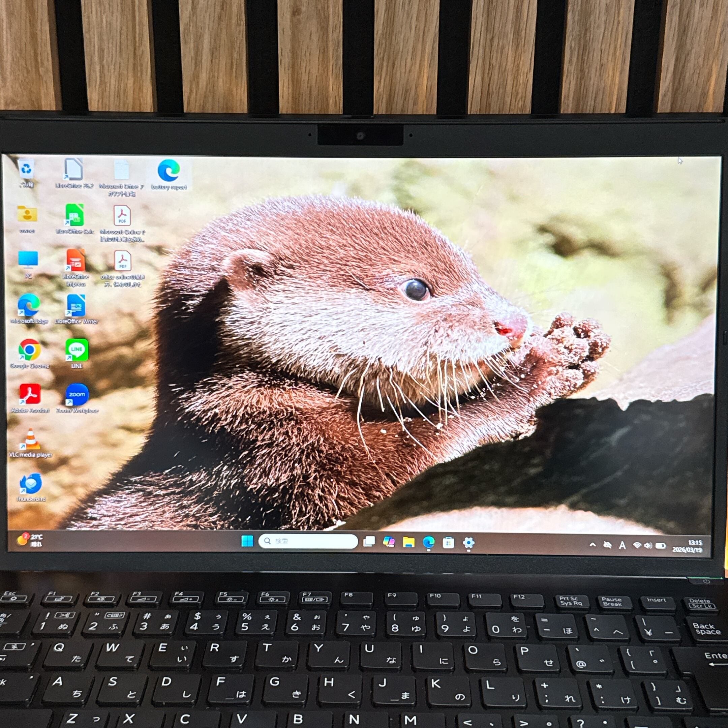Click the muted notification bell icon

tap(607, 545)
